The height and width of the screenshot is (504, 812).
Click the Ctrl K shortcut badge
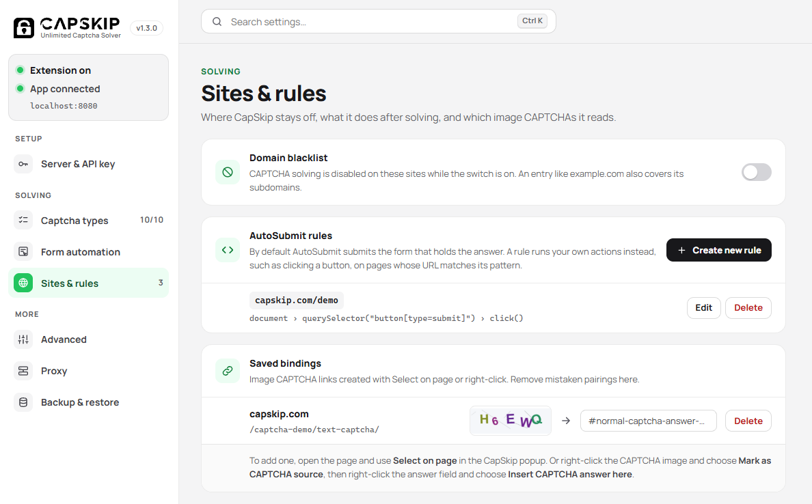click(532, 21)
